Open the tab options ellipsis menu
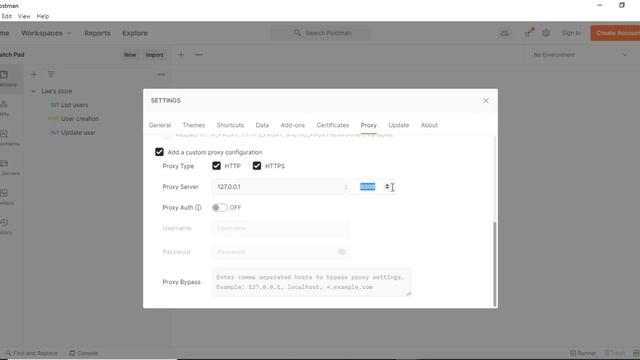 pyautogui.click(x=199, y=54)
